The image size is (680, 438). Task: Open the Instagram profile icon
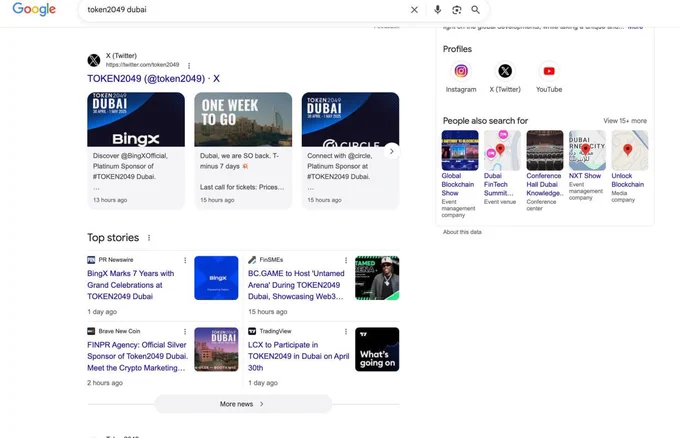pyautogui.click(x=461, y=71)
